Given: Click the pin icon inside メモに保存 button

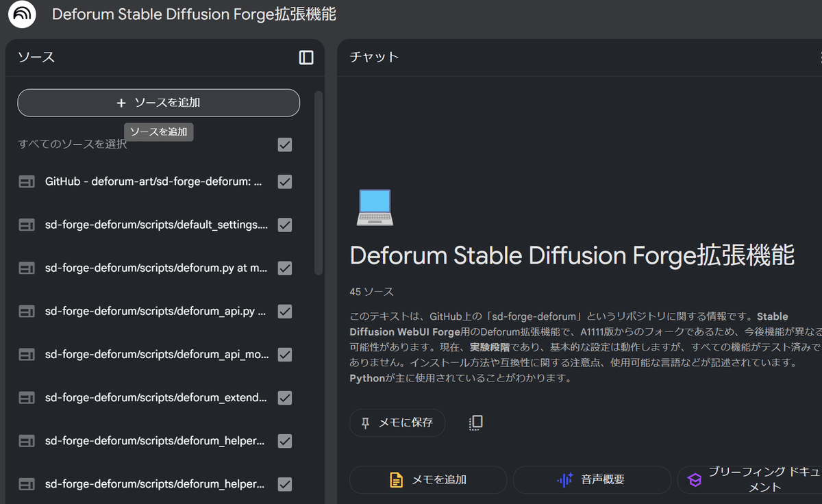Looking at the screenshot, I should 366,423.
